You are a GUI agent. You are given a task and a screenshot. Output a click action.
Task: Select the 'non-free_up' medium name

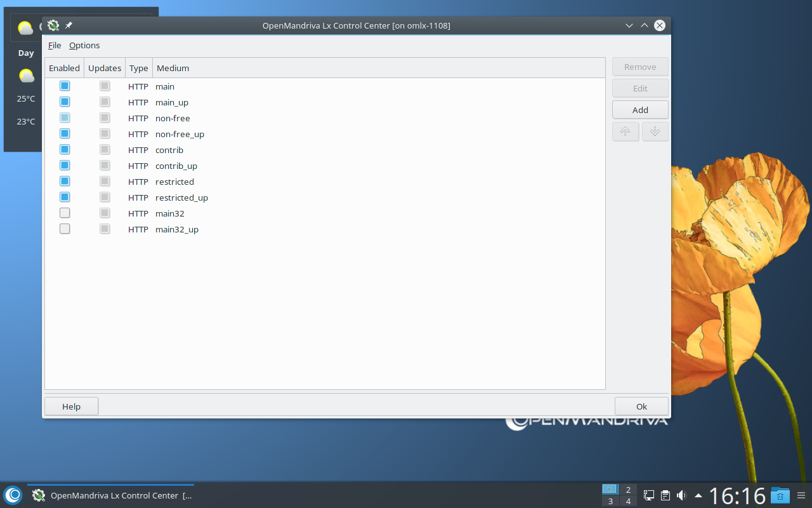tap(180, 134)
